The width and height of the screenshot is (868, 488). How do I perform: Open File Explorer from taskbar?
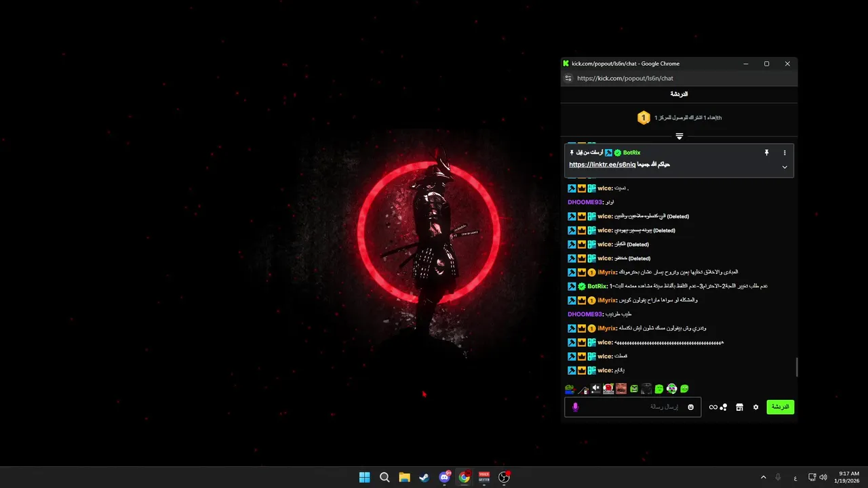coord(404,477)
